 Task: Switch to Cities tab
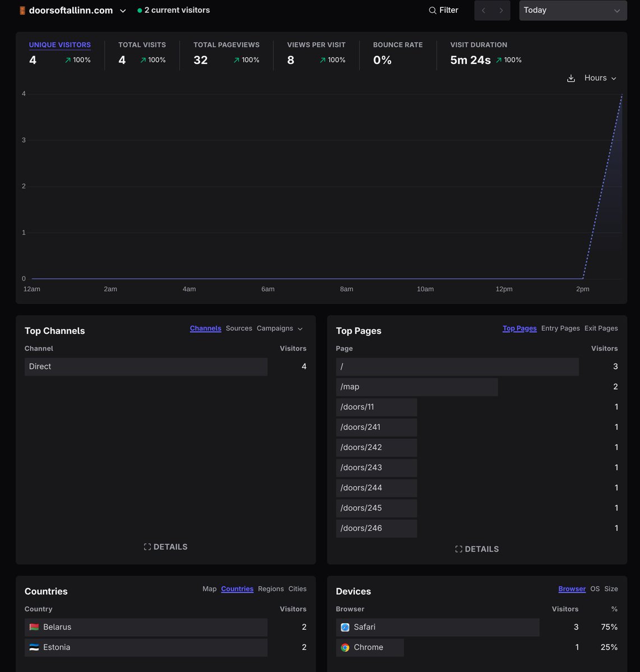298,589
